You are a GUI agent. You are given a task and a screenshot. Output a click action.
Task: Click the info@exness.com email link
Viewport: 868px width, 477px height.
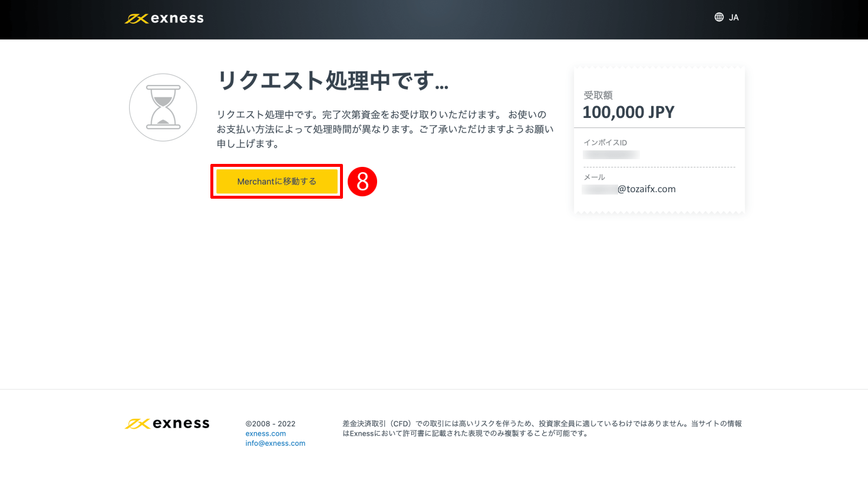(275, 443)
